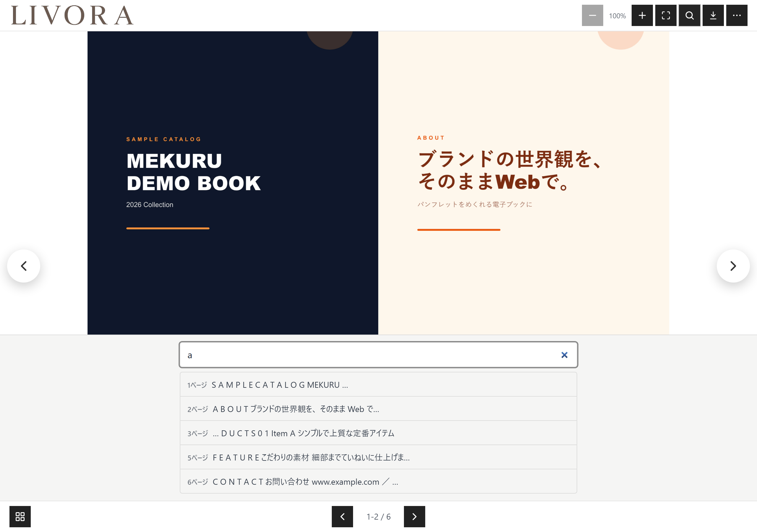Screen dimensions: 757x532
Task: Click the 1-2 / 6 page indicator
Action: 378,517
